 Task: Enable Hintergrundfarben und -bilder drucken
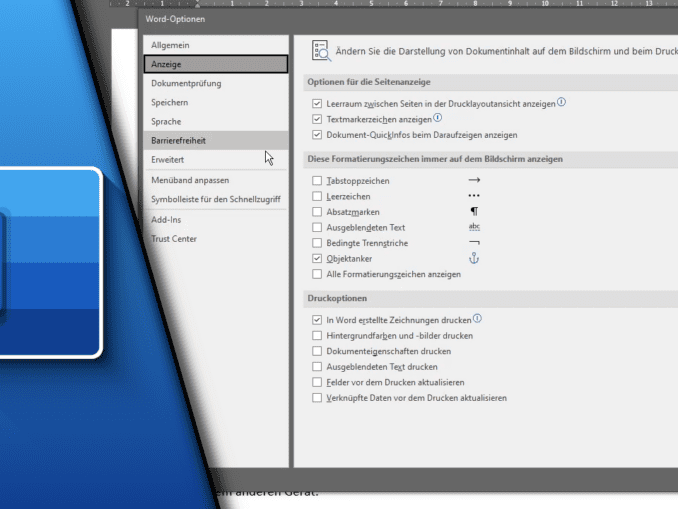coord(317,336)
